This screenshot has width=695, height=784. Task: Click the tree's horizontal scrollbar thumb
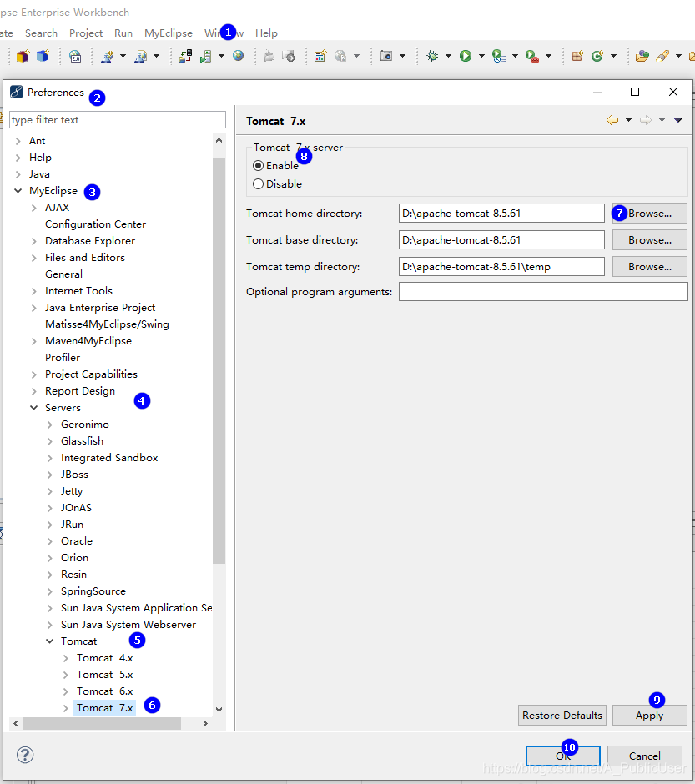(x=102, y=723)
